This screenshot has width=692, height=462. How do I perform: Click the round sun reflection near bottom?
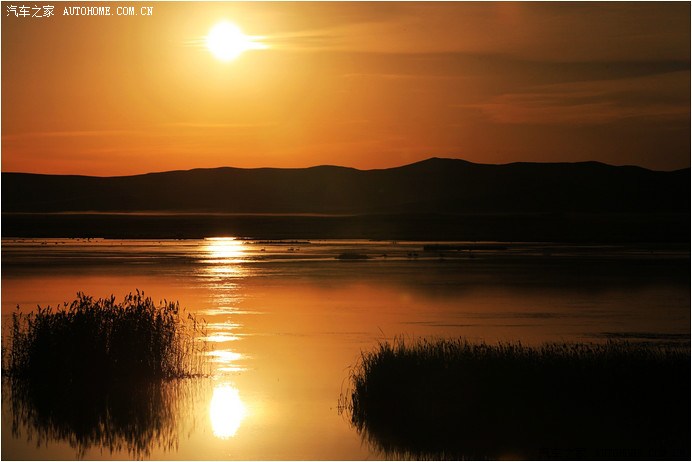[226, 411]
